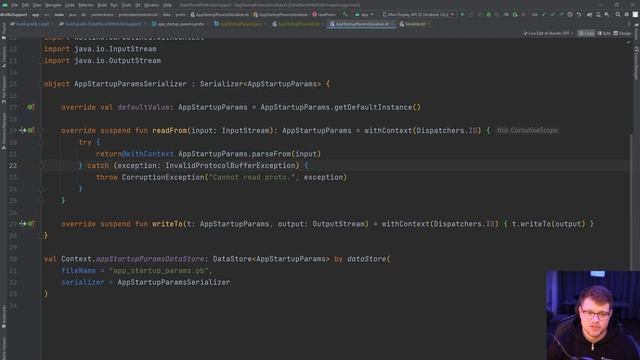The image size is (640, 360).
Task: Click the hammer Make Project icon
Action: 345,14
